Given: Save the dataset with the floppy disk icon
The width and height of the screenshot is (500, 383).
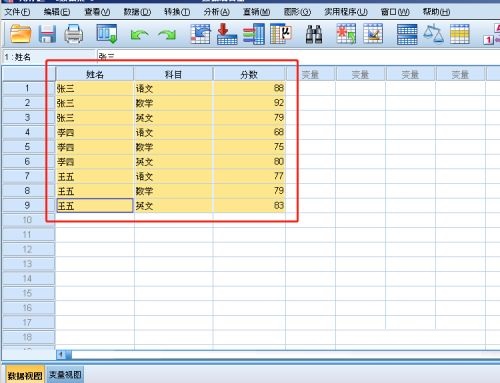Looking at the screenshot, I should (x=47, y=34).
